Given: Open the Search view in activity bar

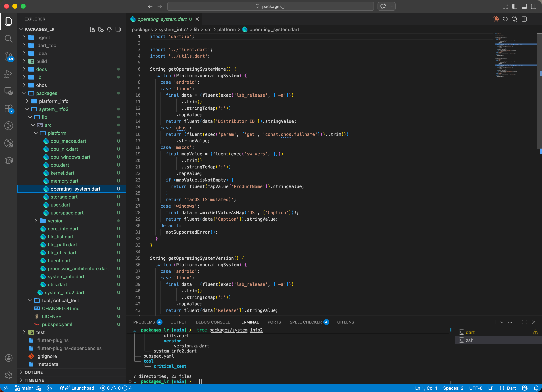Looking at the screenshot, I should (9, 38).
